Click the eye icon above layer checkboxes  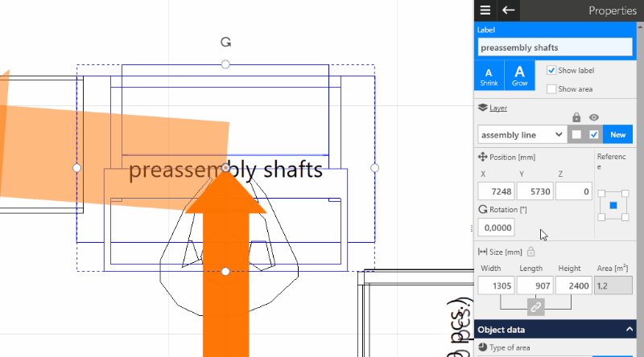point(594,117)
